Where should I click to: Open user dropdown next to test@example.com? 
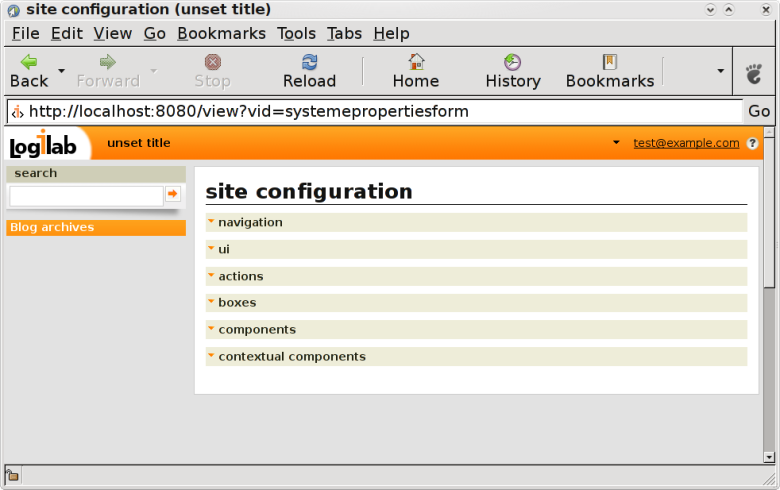616,143
